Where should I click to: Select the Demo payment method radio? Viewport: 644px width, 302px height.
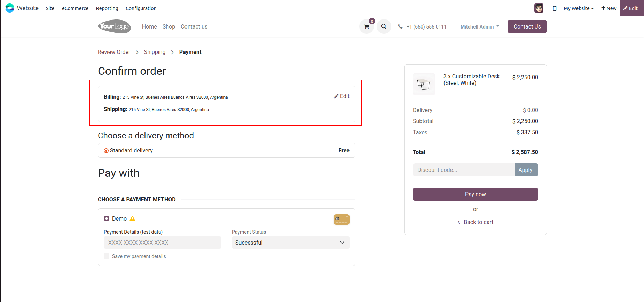107,218
